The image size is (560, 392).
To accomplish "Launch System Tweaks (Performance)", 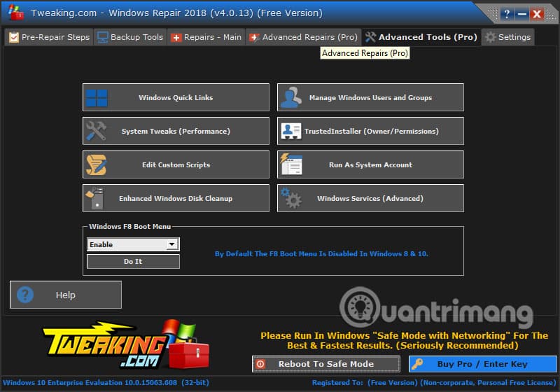I will pos(176,131).
